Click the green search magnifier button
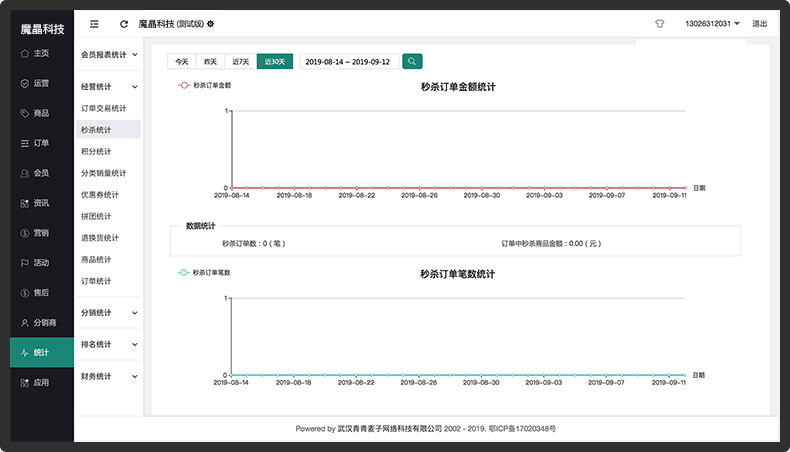790x452 pixels. coord(412,61)
